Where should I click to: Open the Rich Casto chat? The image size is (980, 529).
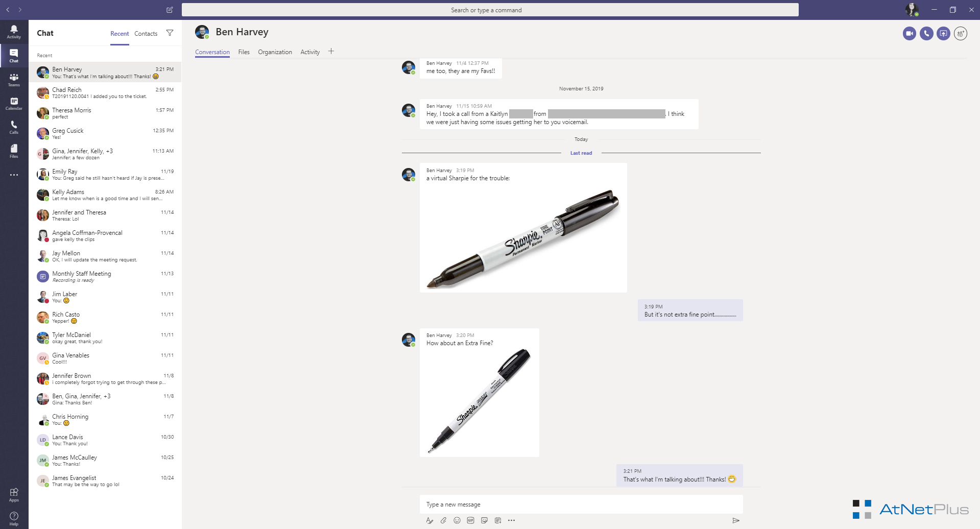pos(105,317)
